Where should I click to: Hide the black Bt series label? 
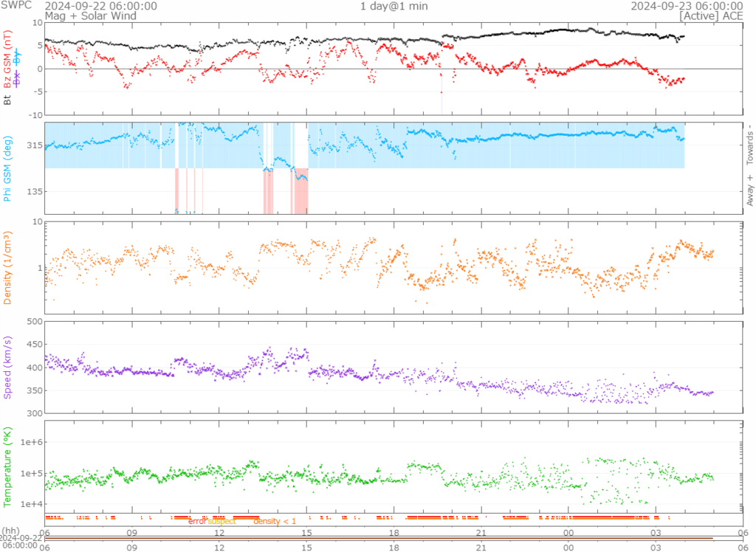(x=8, y=100)
